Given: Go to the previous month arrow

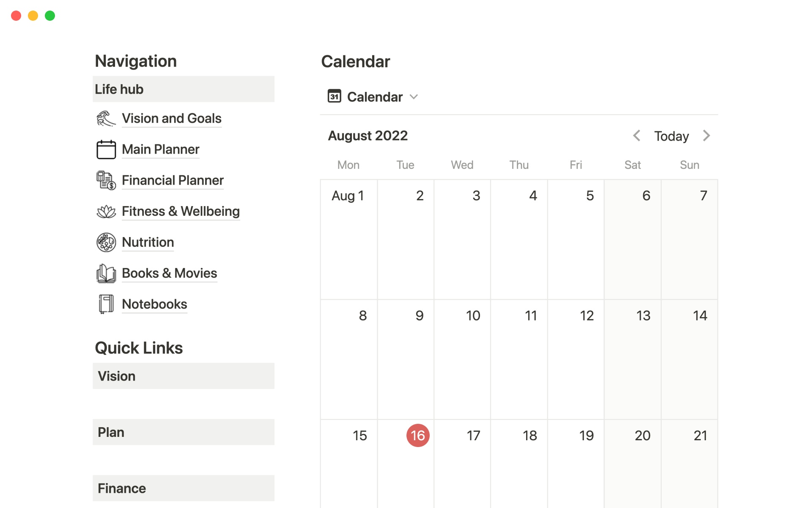Looking at the screenshot, I should coord(636,136).
